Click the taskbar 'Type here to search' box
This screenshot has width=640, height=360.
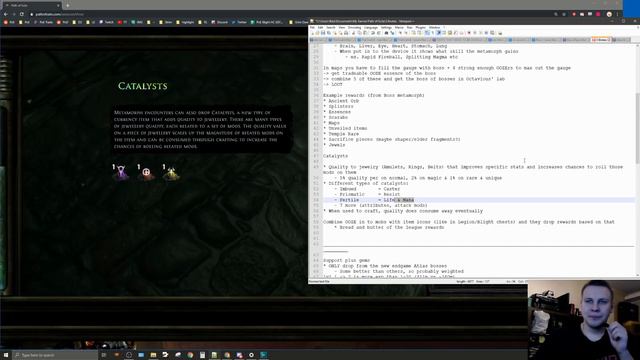click(55, 355)
